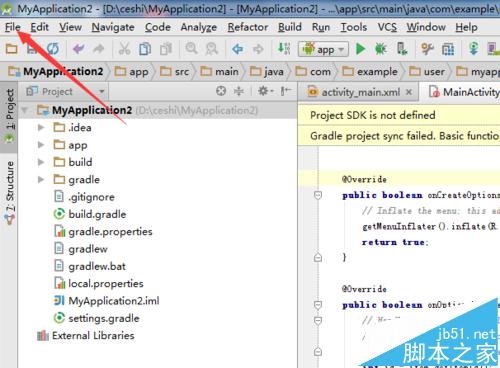This screenshot has height=368, width=500.
Task: Open the Code menu
Action: coord(158,27)
